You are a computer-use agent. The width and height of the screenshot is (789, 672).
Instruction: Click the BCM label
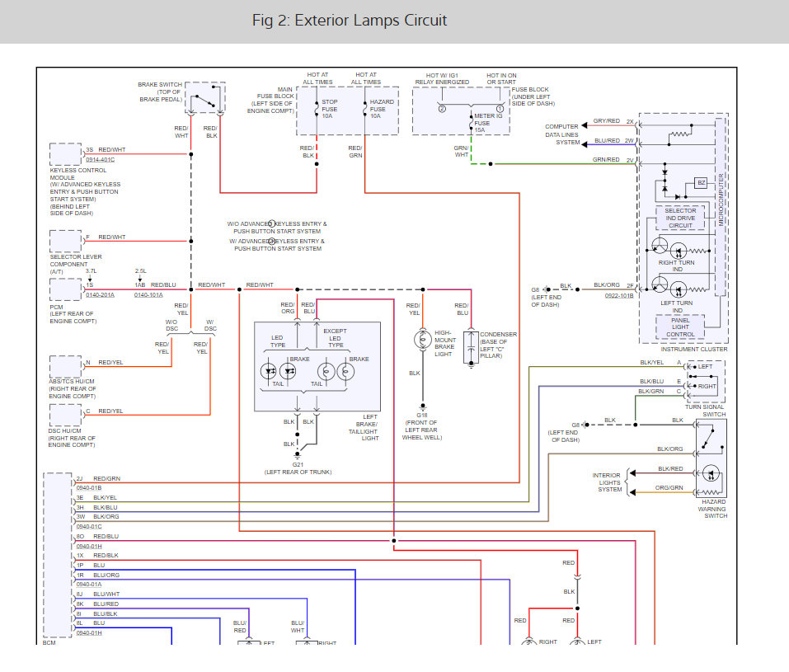point(49,643)
